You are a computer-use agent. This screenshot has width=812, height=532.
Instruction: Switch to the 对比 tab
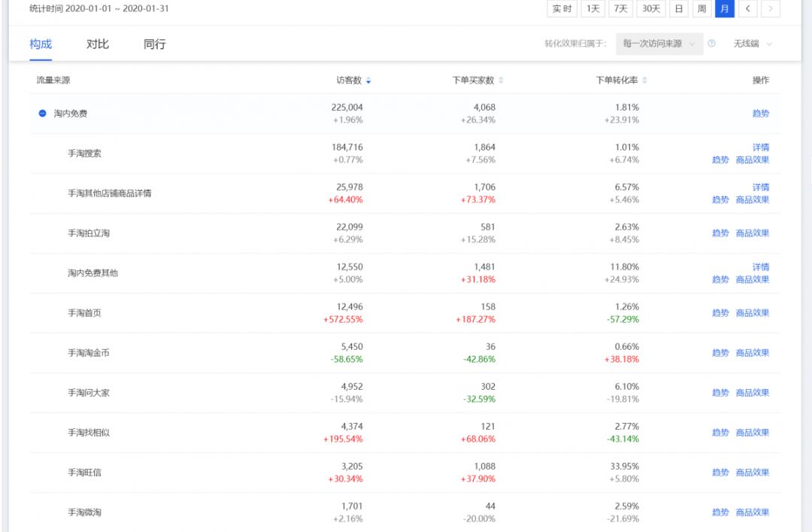[98, 44]
